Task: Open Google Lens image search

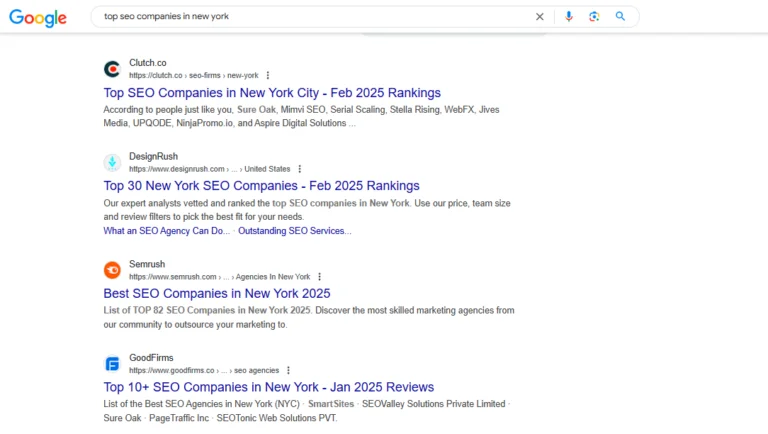Action: tap(594, 17)
